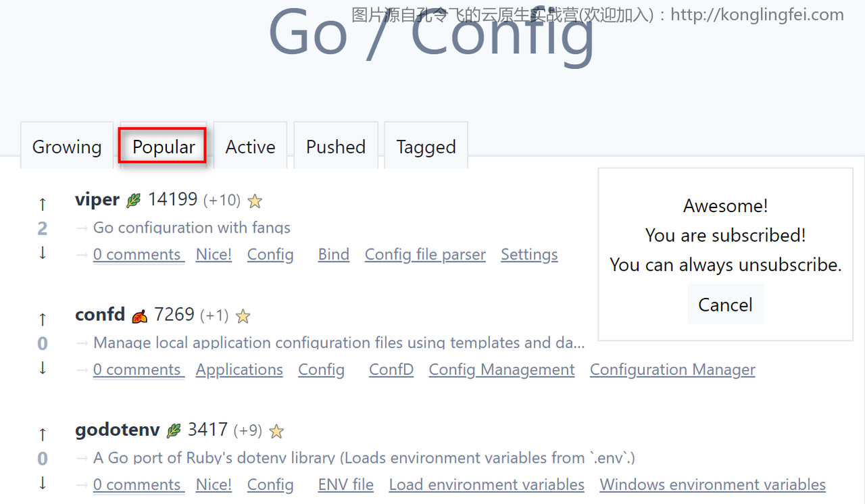Downvote the confd repository
The height and width of the screenshot is (504, 865).
click(43, 368)
